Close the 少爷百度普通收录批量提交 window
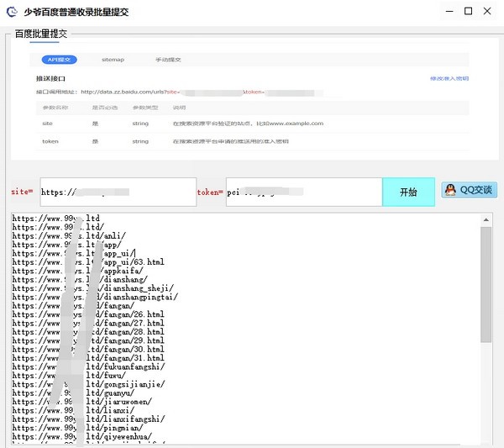Screen dimensions: 504x448 [487, 11]
